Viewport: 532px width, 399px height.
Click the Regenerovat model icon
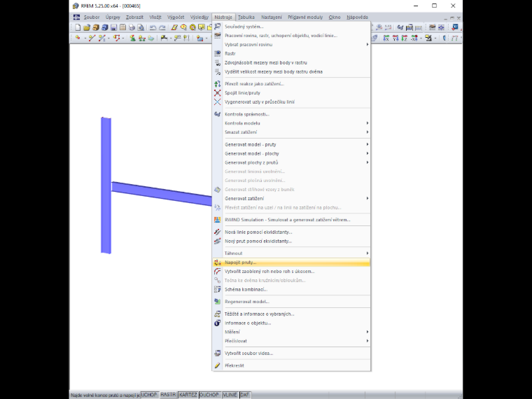click(x=218, y=302)
